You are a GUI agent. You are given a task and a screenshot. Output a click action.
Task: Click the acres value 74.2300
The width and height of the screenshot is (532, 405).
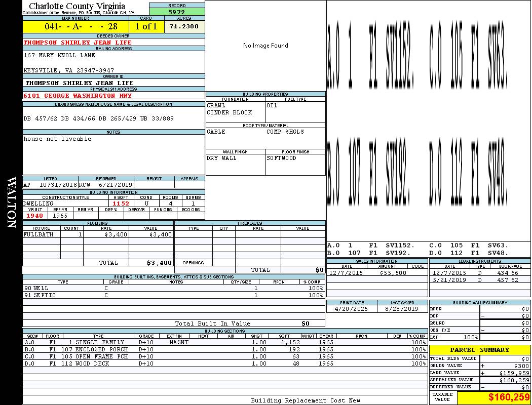pyautogui.click(x=184, y=26)
